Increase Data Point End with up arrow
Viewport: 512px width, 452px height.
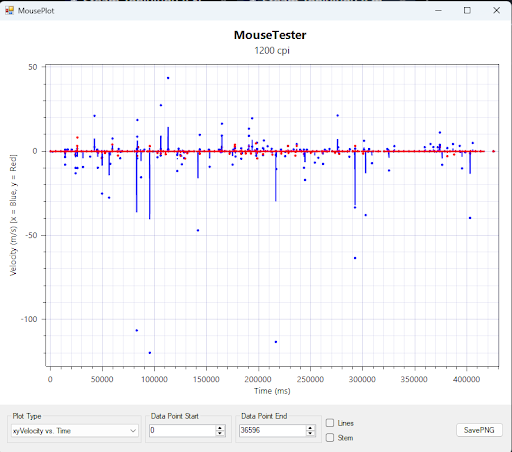(310, 428)
